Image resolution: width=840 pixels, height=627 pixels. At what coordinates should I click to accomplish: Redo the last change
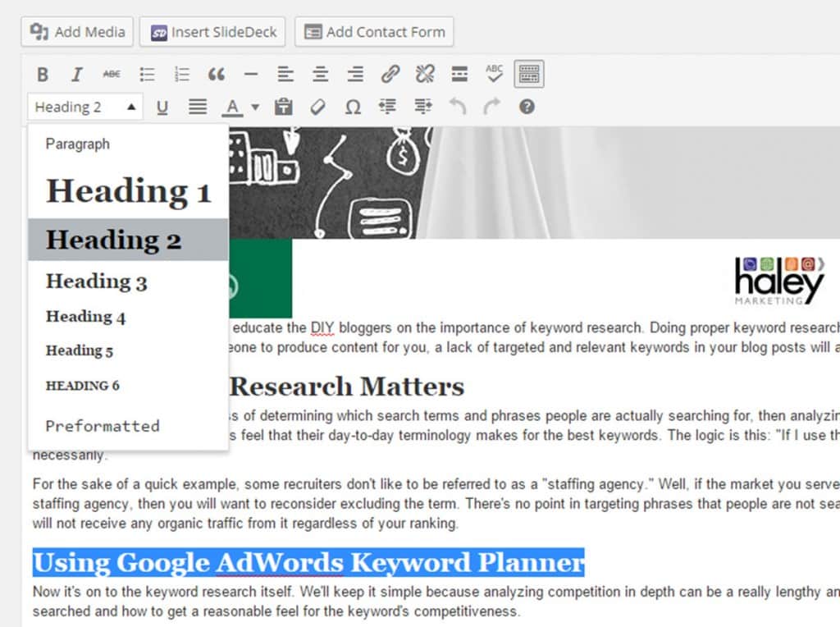pos(491,108)
